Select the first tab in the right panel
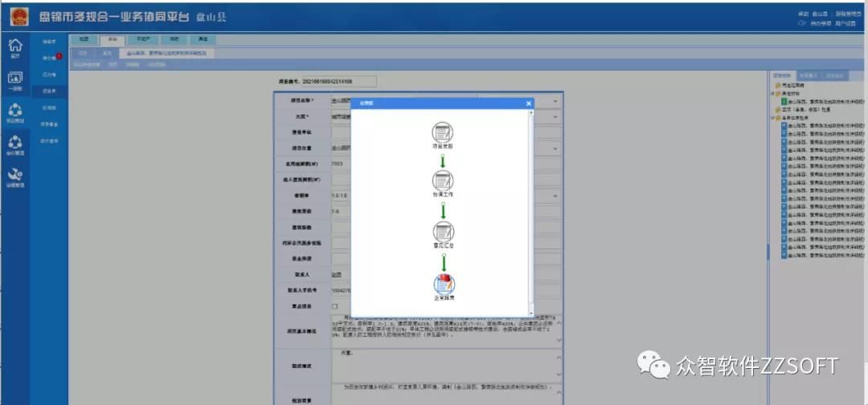Image resolution: width=868 pixels, height=405 pixels. (x=782, y=76)
